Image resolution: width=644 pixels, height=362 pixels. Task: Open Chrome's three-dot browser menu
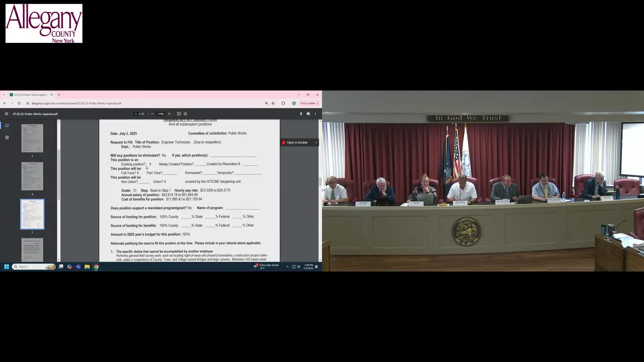tap(317, 103)
